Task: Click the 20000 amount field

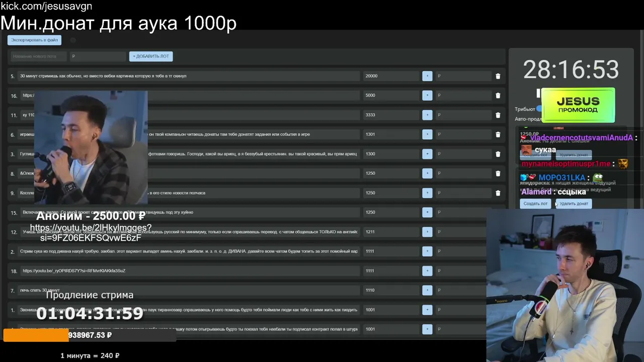Action: [391, 76]
